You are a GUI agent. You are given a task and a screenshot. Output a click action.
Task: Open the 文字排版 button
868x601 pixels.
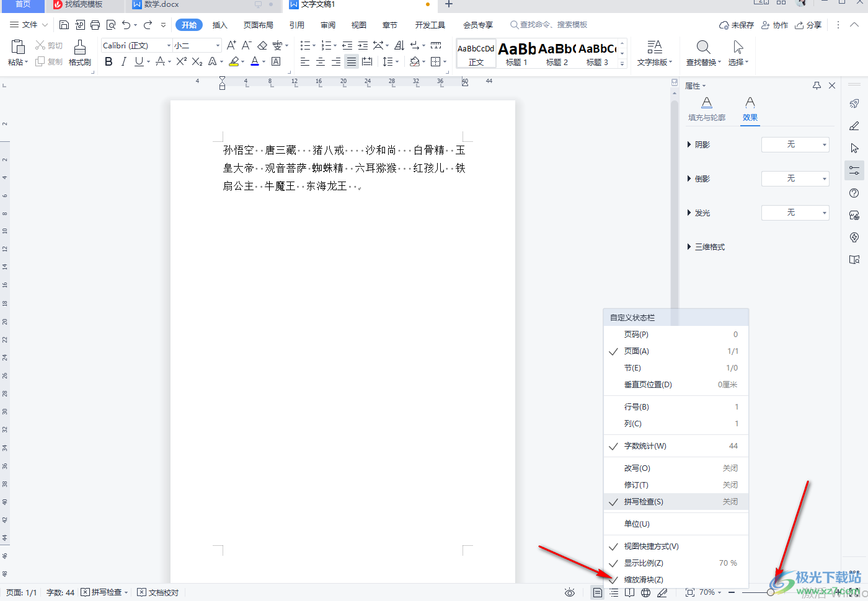pos(654,53)
